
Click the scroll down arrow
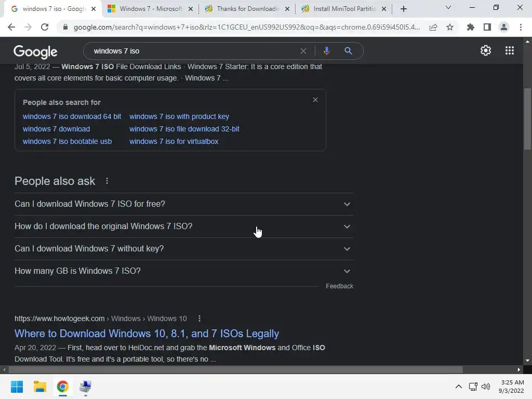527,361
